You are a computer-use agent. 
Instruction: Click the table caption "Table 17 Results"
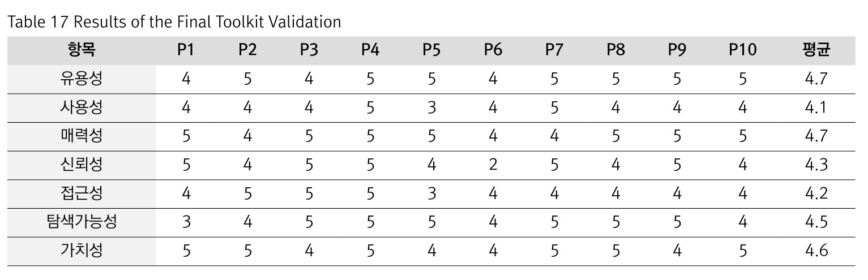pyautogui.click(x=174, y=22)
